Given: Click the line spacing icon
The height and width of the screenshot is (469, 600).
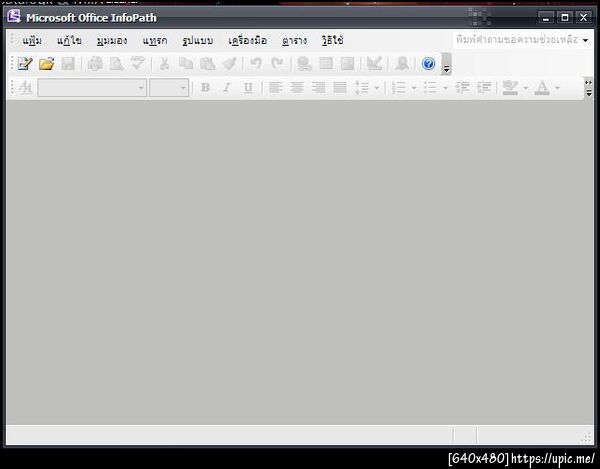Looking at the screenshot, I should (362, 88).
